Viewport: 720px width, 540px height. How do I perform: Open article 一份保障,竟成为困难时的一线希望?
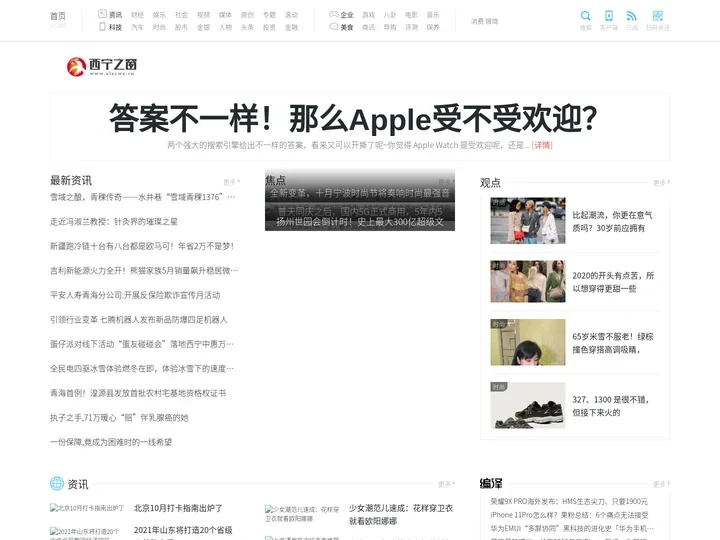[x=111, y=442]
